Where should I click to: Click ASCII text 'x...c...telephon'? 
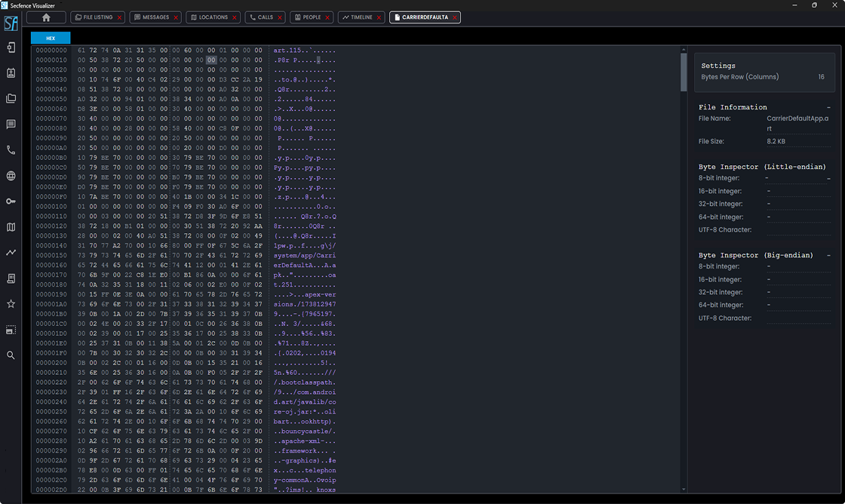coord(305,470)
